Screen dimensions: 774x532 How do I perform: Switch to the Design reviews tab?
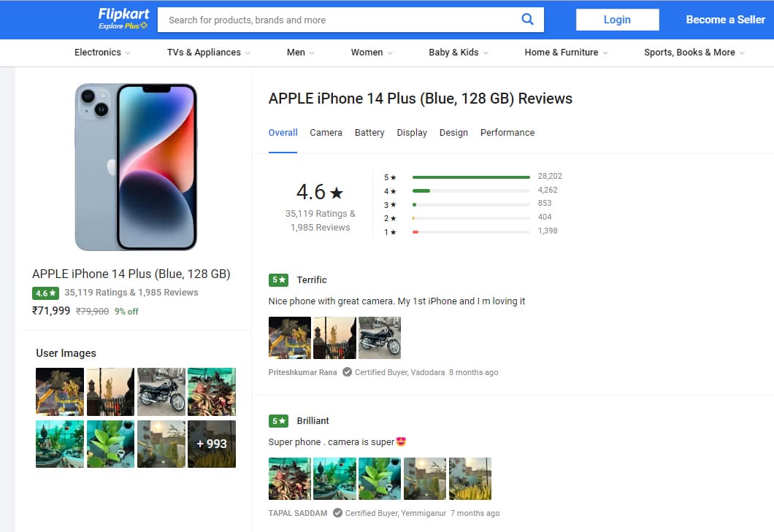pyautogui.click(x=453, y=133)
